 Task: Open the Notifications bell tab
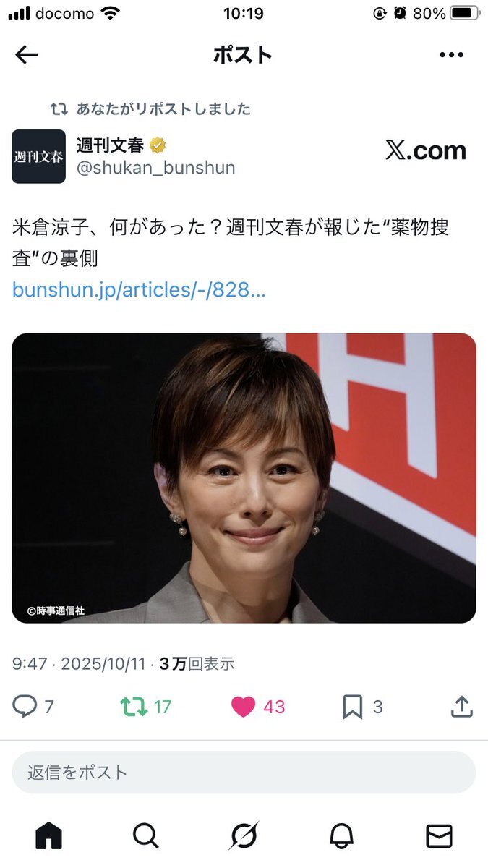coord(341,836)
